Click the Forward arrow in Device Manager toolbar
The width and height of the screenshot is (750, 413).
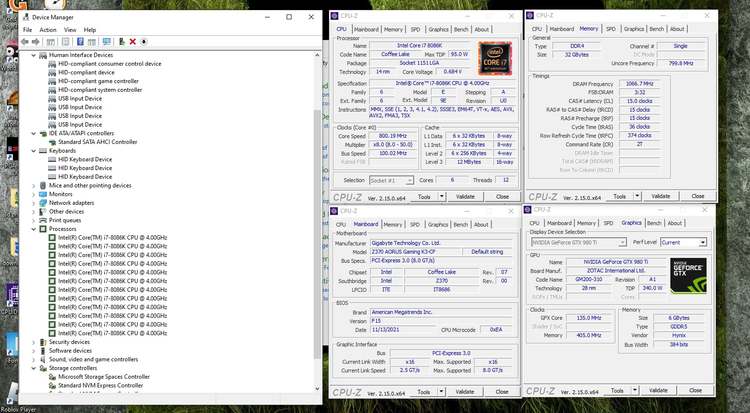(x=35, y=42)
